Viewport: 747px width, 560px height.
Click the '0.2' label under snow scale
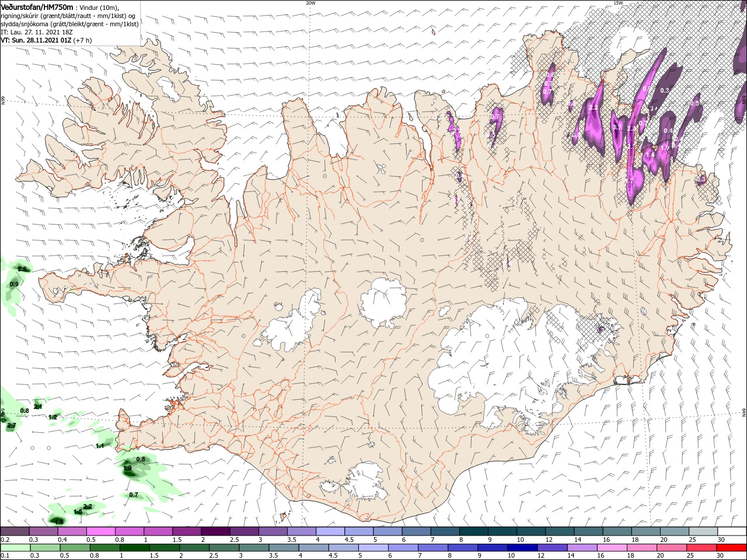coord(5,540)
